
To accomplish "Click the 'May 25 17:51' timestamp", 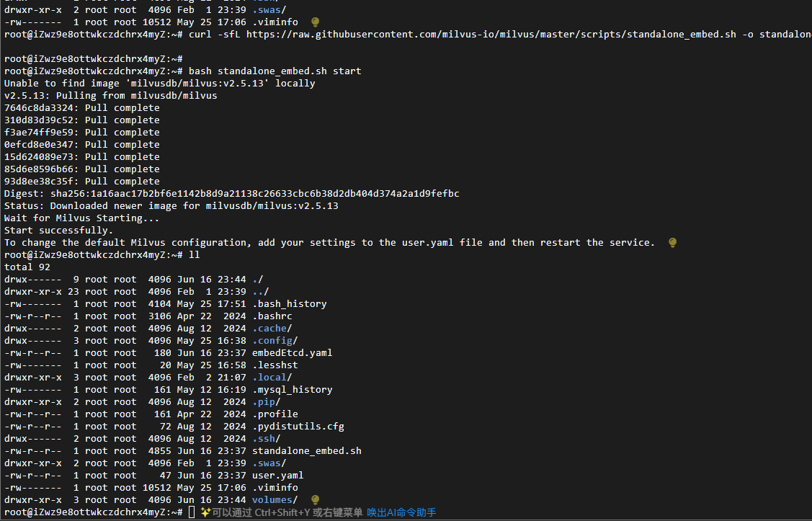I will point(212,304).
